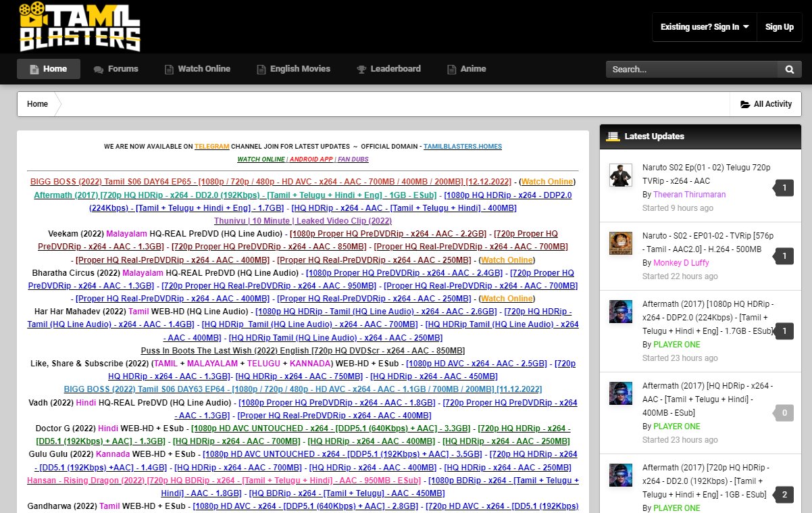Click reply count badge showing 0

click(x=784, y=412)
